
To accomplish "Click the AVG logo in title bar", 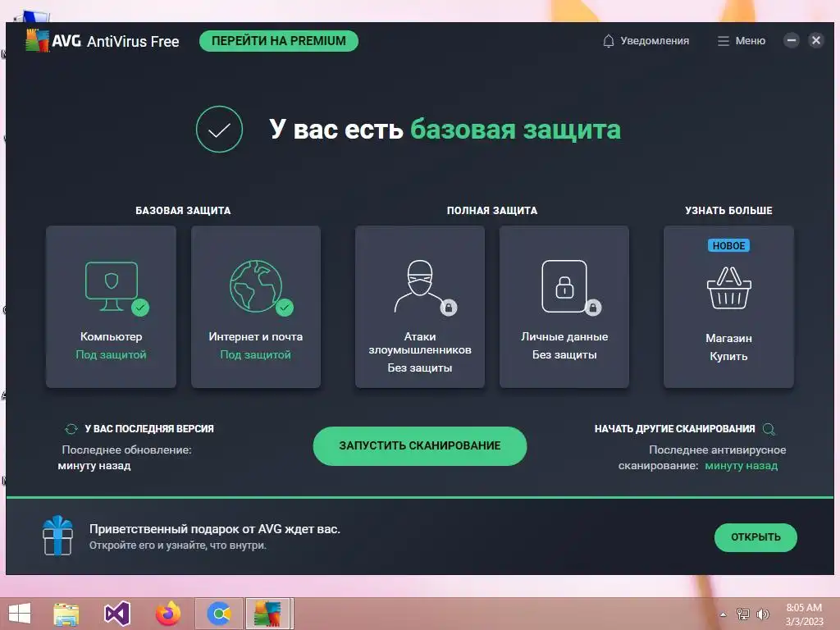I will 38,41.
